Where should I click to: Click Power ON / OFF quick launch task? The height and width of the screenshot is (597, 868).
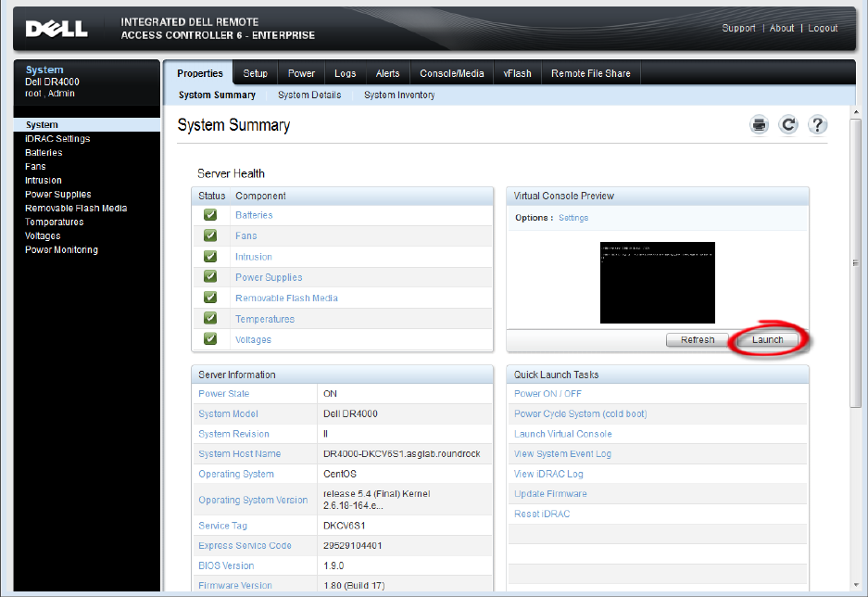pos(547,393)
